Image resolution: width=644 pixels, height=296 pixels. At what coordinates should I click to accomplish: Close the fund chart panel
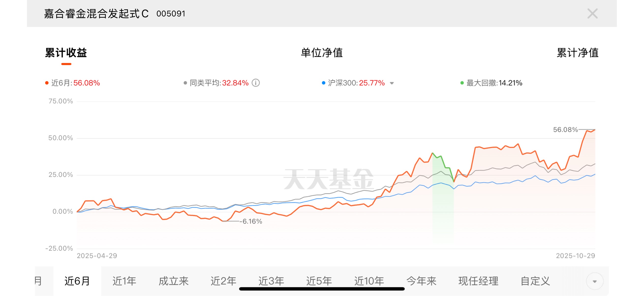tap(592, 14)
